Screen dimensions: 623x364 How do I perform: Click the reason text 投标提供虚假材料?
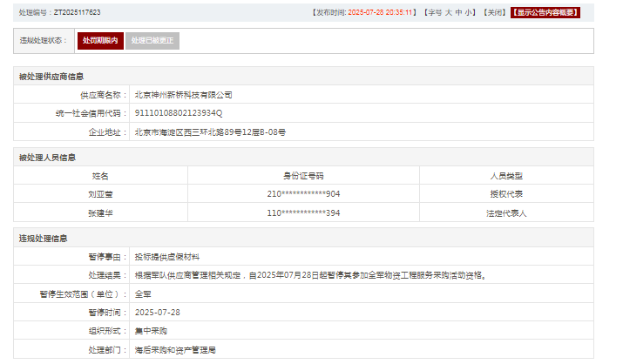pyautogui.click(x=167, y=257)
